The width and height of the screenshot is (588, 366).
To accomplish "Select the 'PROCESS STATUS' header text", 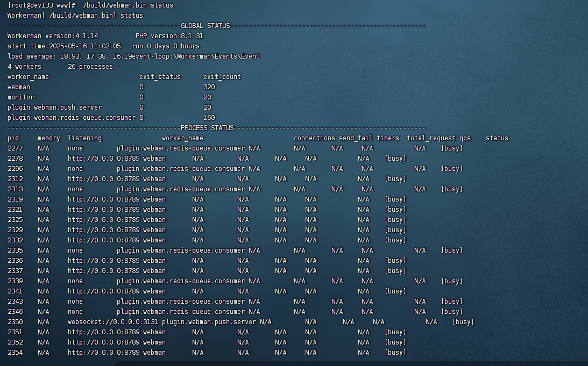I will 207,128.
